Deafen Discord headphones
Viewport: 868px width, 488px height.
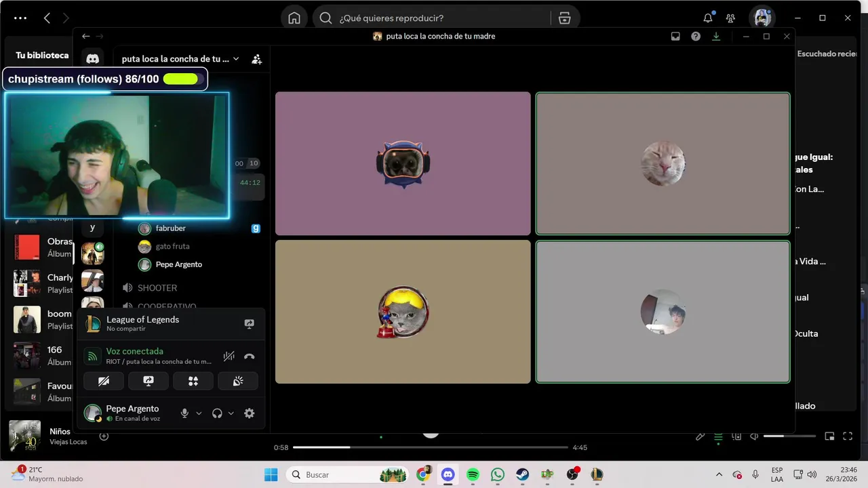[x=217, y=413]
